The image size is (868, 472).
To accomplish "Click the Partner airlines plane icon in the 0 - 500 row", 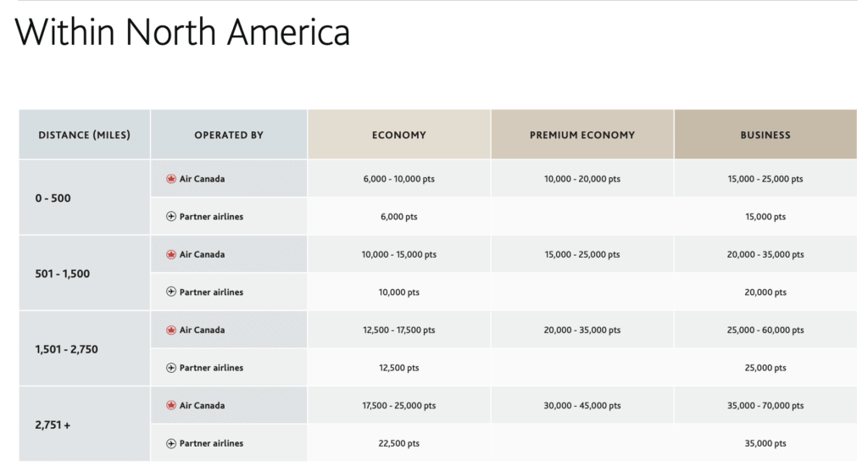I will (x=171, y=217).
